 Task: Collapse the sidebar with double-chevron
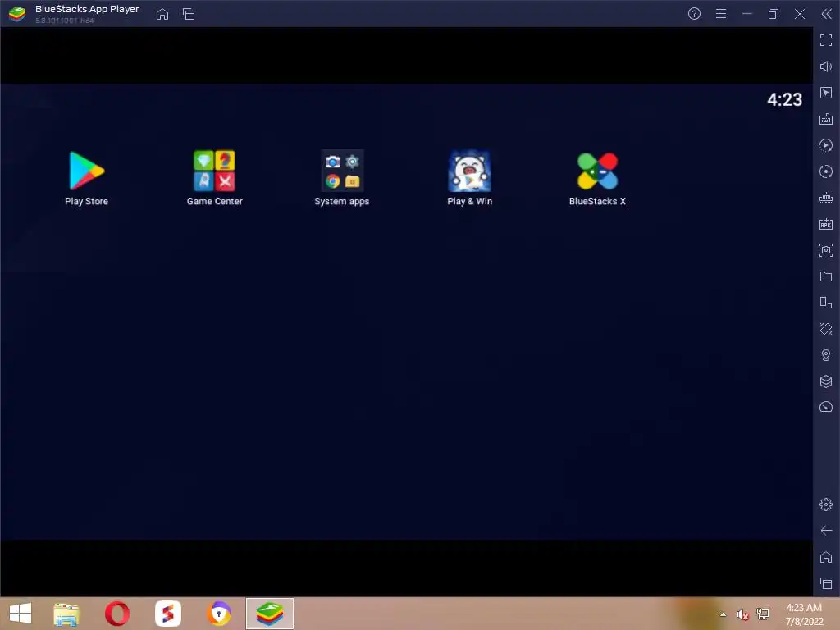coord(827,13)
